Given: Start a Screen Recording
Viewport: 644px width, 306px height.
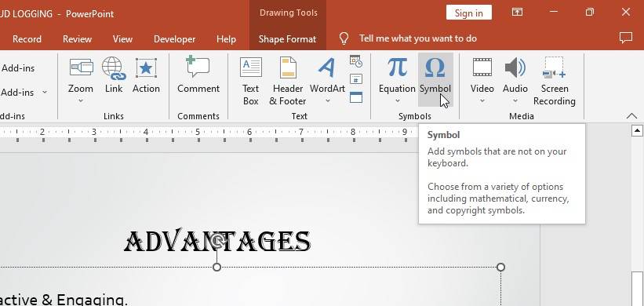Looking at the screenshot, I should coord(554,81).
